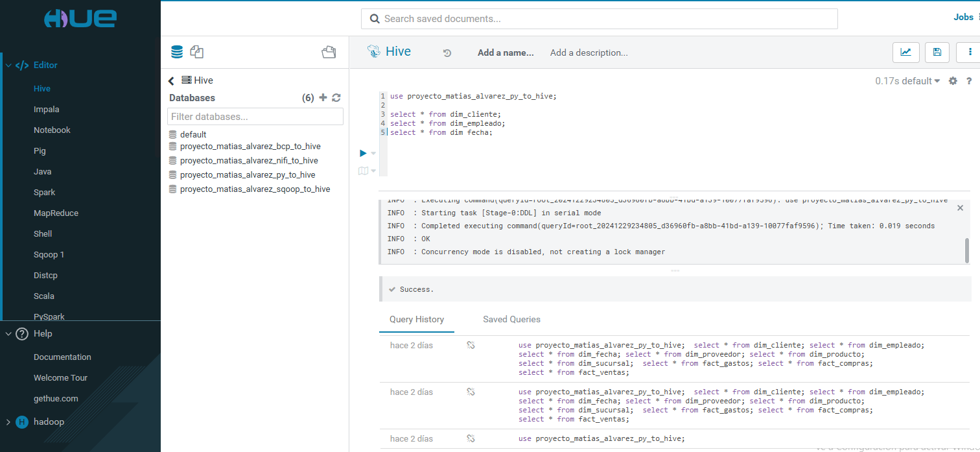Open the gethue.com link
The height and width of the screenshot is (452, 980).
pyautogui.click(x=56, y=399)
